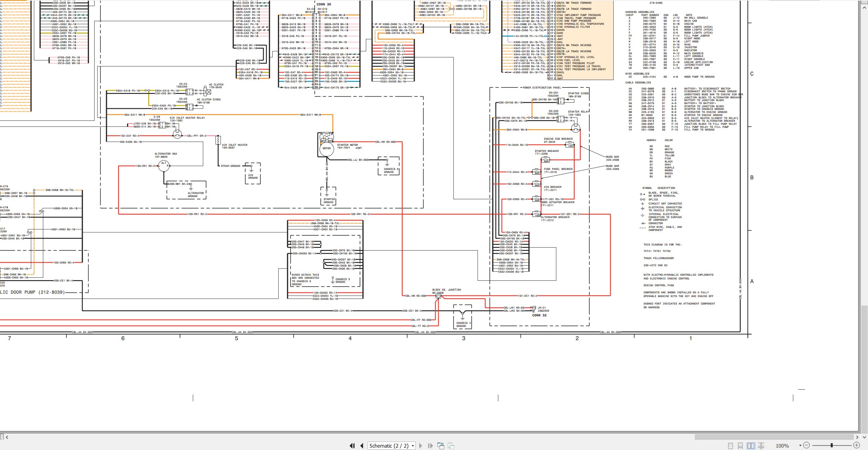
Task: Zoom in with the plus button
Action: tap(856, 445)
